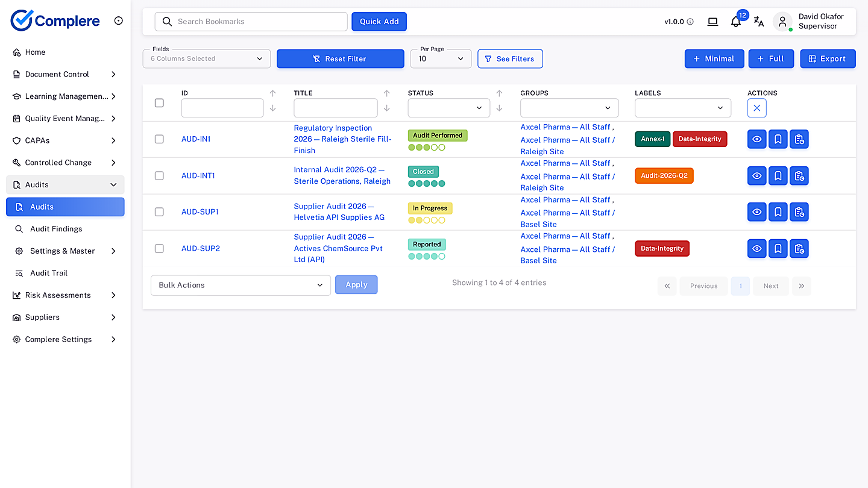Sort Title column descending arrow
Viewport: 868px width, 488px height.
click(386, 108)
